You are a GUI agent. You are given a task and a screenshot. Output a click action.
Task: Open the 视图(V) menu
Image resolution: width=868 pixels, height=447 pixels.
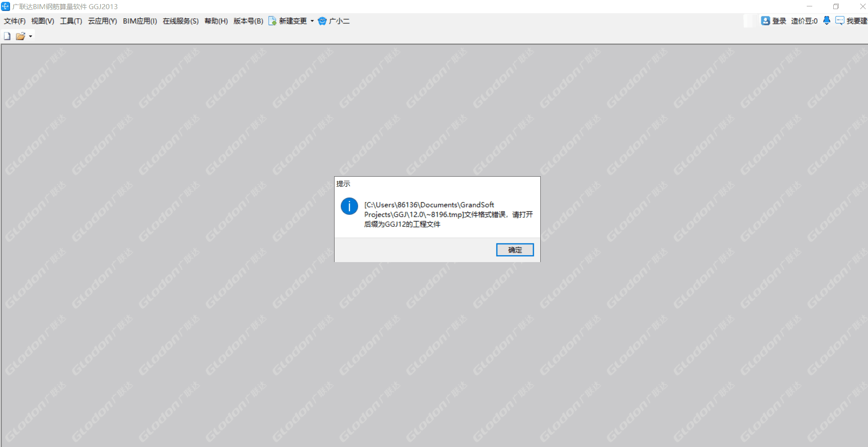(43, 21)
